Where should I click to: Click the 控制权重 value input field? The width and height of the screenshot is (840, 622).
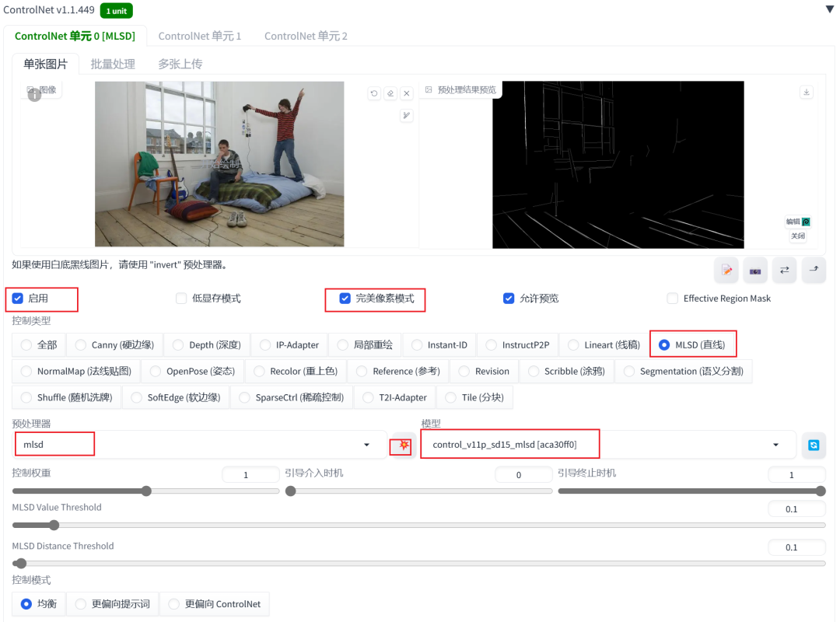click(250, 474)
